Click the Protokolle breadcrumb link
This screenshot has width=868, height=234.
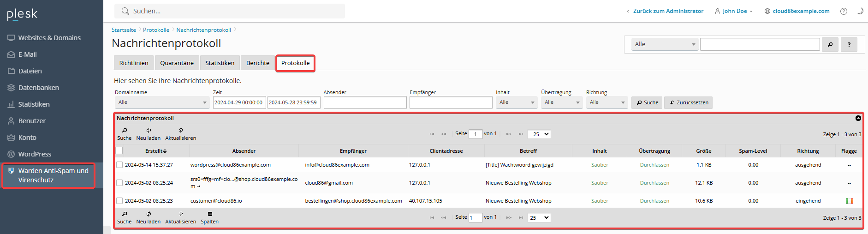click(x=156, y=30)
